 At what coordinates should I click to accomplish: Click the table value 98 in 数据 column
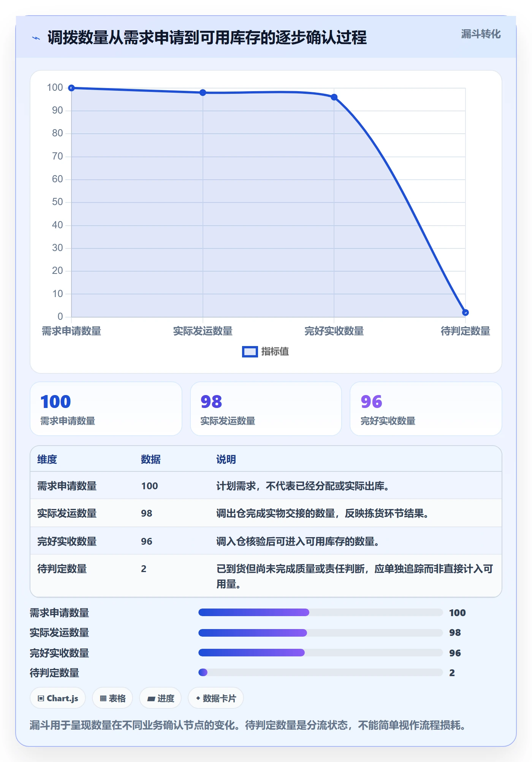coord(147,513)
